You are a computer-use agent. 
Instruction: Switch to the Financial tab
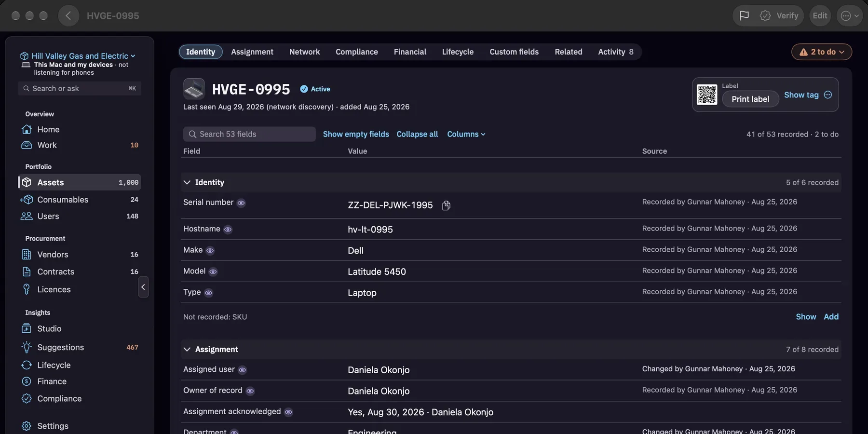tap(410, 52)
